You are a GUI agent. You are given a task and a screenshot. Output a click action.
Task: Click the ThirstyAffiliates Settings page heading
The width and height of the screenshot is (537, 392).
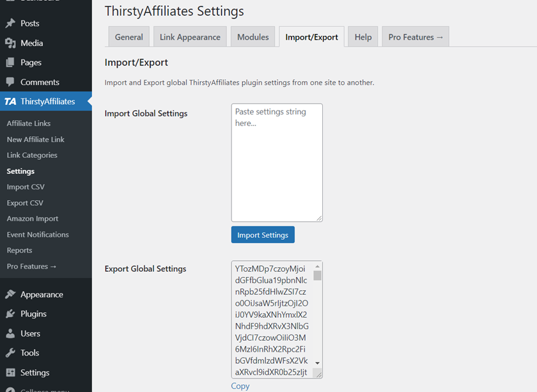click(x=175, y=11)
